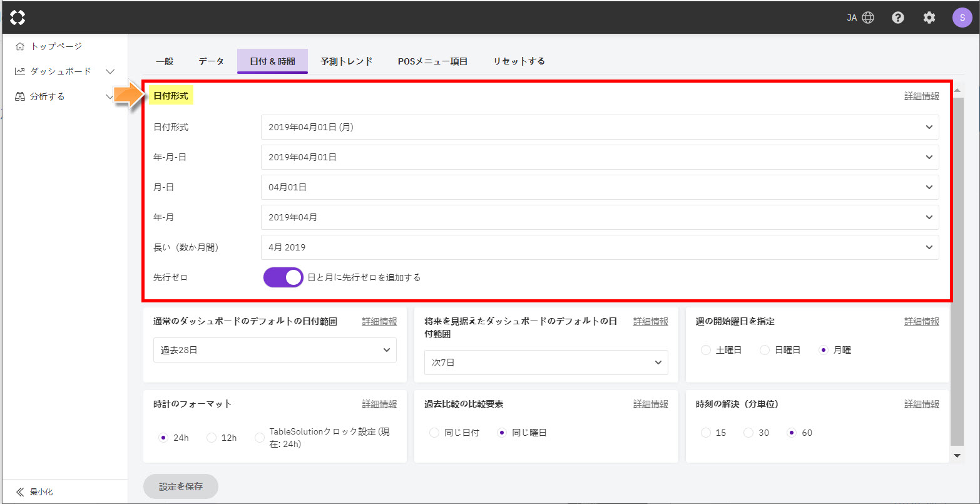Click the 分析する binoculars icon
980x504 pixels.
(20, 96)
